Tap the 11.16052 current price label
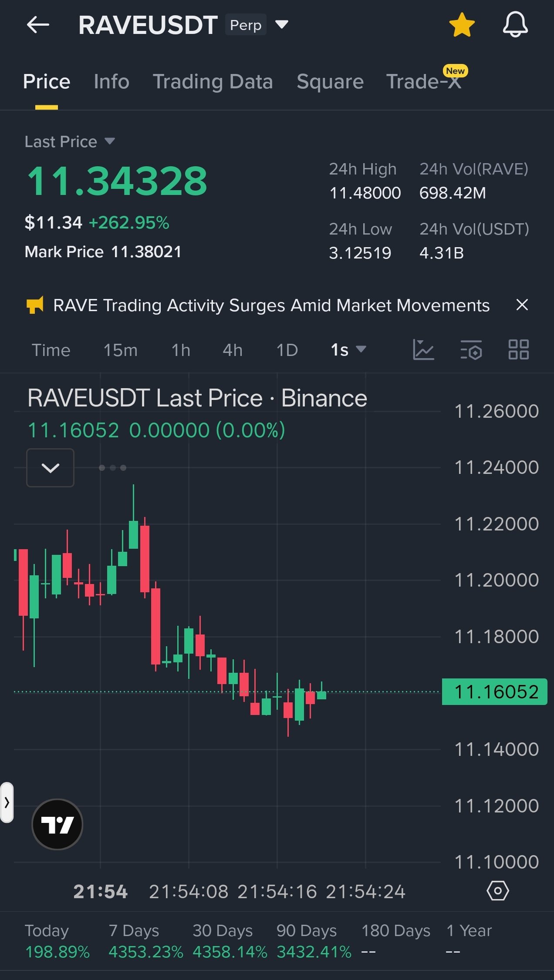The image size is (554, 980). coord(494,691)
